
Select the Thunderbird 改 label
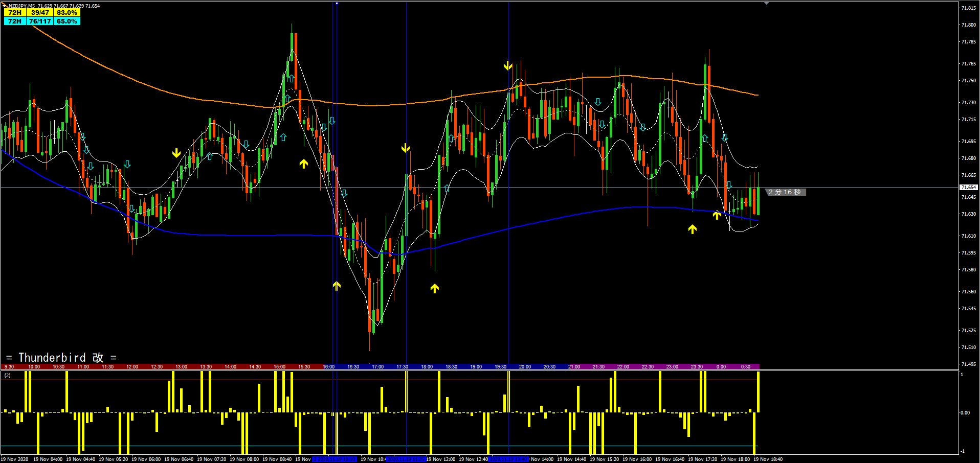(x=61, y=357)
